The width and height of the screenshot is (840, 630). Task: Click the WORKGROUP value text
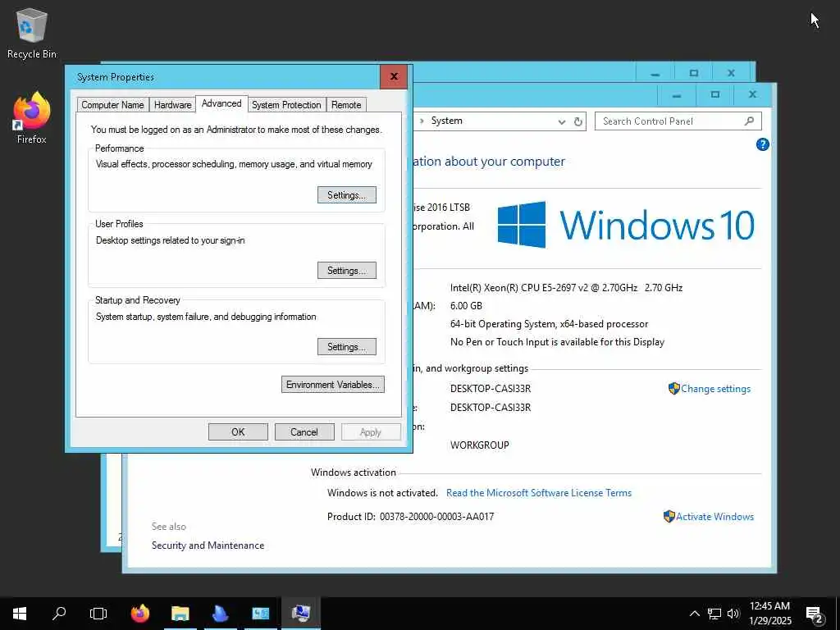(479, 445)
